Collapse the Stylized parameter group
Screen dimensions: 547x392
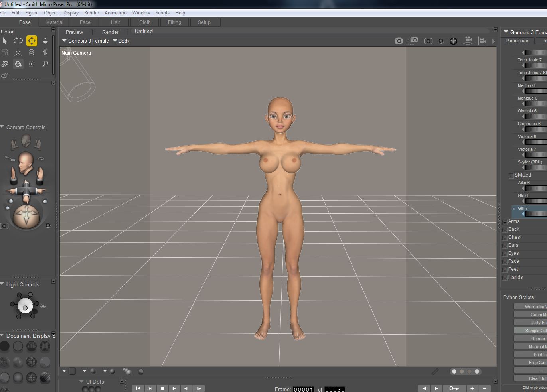(x=511, y=175)
